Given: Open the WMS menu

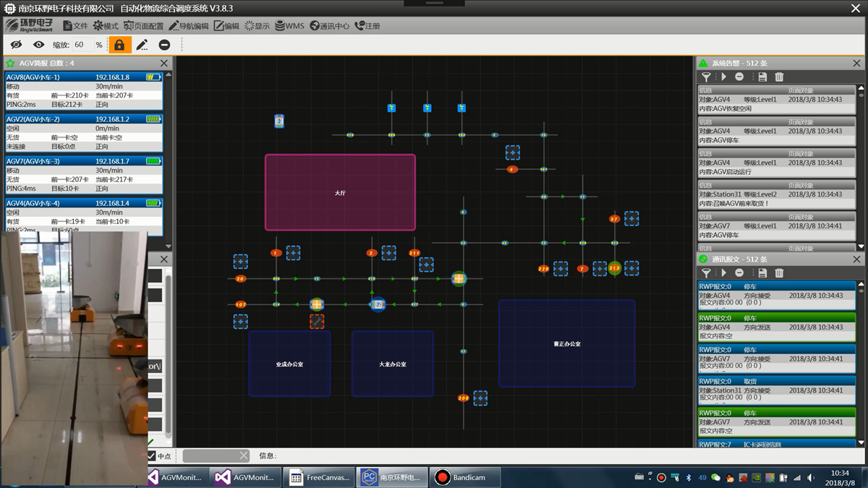Looking at the screenshot, I should 289,26.
